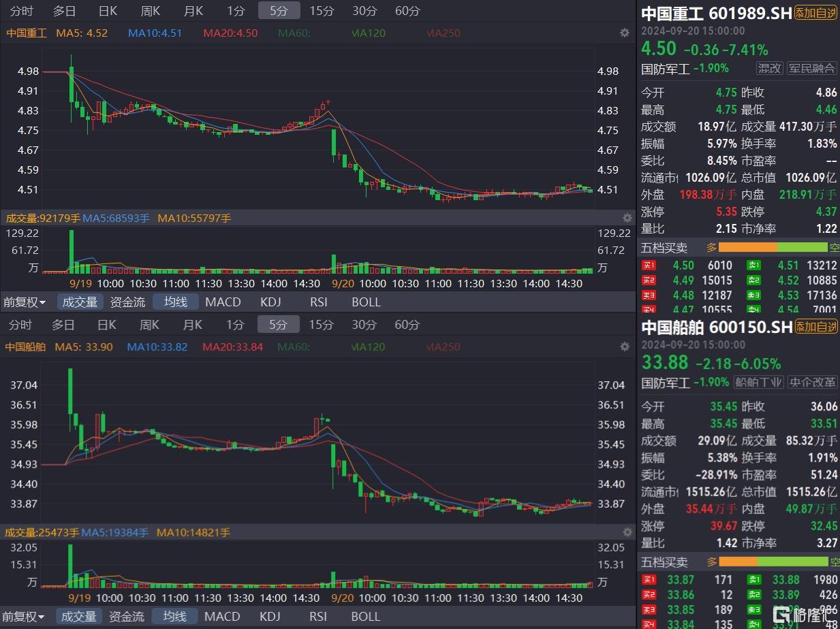Open settings gear in 中国船舶 volume panel

pos(627,532)
